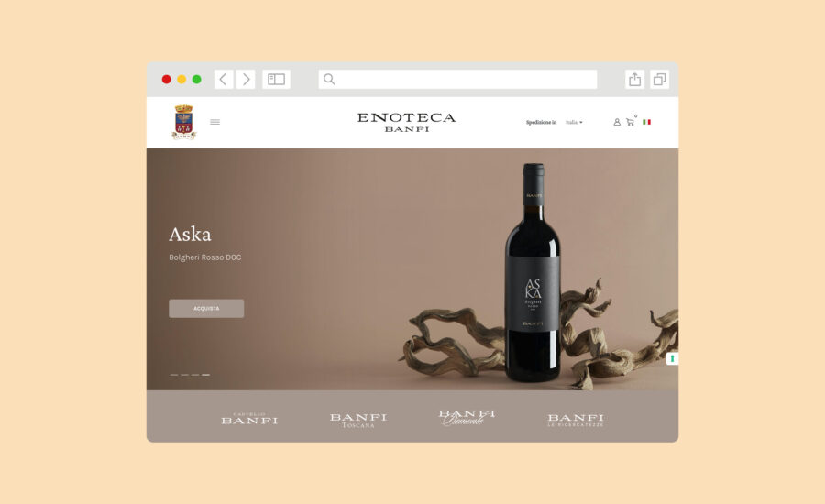Expand the Italia shipping country dropdown
The height and width of the screenshot is (504, 825).
coord(574,122)
